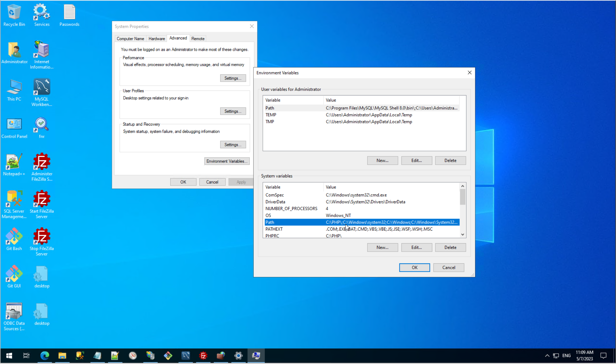Switch to the Remote tab
Screen dimensions: 616x364
click(x=198, y=39)
